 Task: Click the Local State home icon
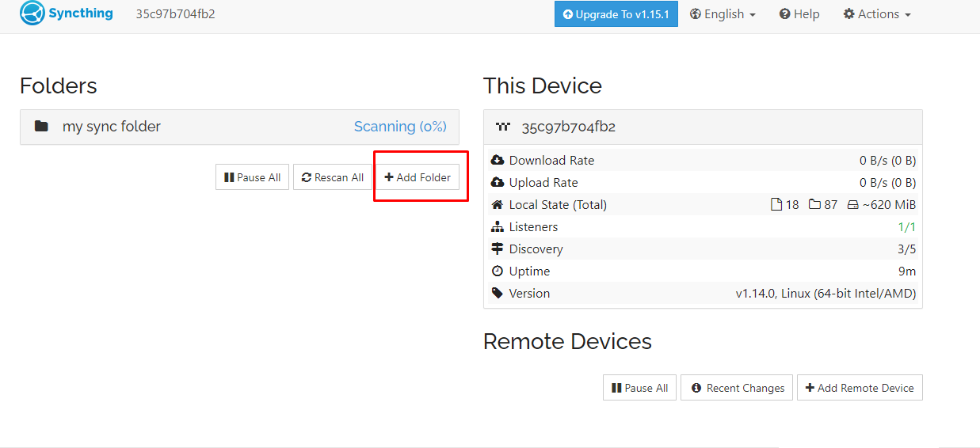(498, 204)
